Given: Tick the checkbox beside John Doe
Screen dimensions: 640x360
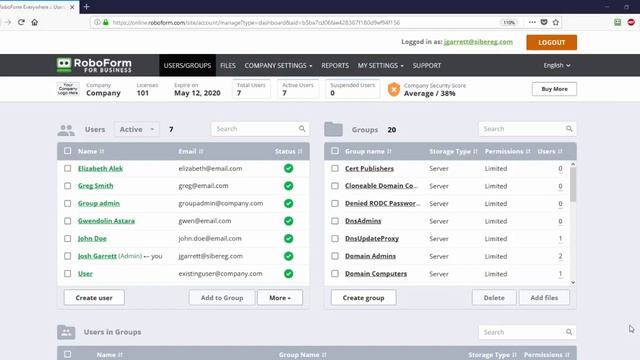Looking at the screenshot, I should click(68, 238).
